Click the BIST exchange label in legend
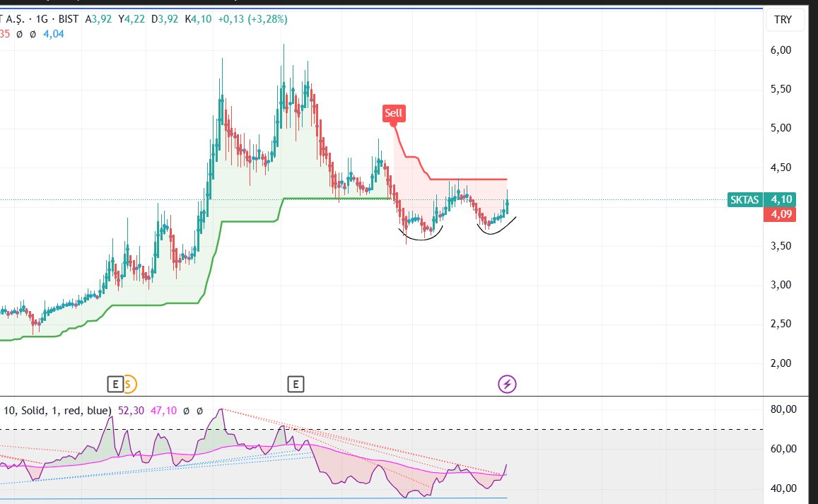The height and width of the screenshot is (504, 818). [x=69, y=19]
